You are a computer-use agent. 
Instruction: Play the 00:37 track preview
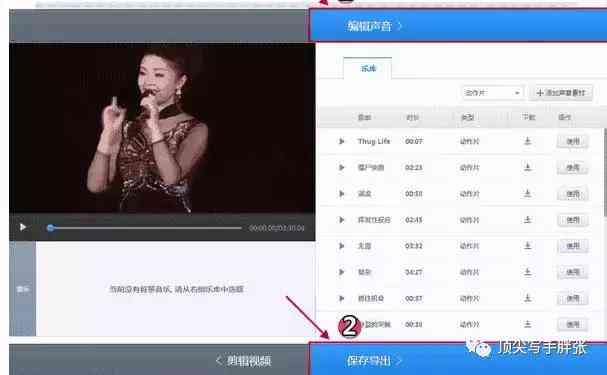click(341, 298)
